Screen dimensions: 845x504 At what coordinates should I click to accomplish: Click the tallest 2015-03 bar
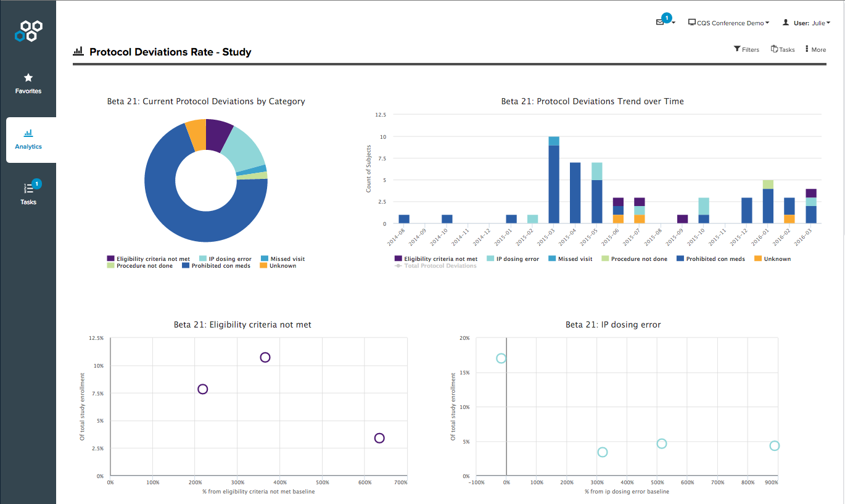[554, 185]
